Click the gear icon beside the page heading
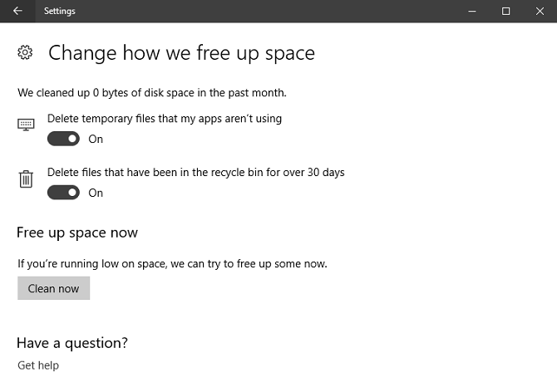Image resolution: width=557 pixels, height=392 pixels. click(x=25, y=53)
